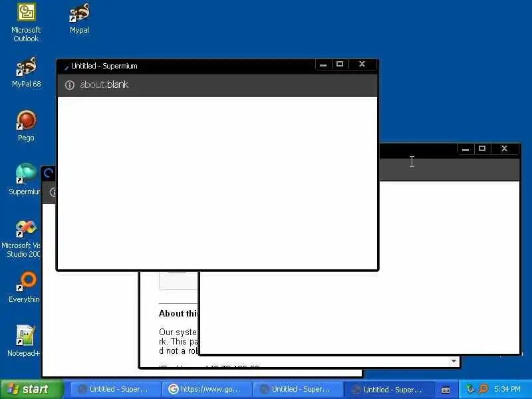The width and height of the screenshot is (532, 399).
Task: Switch to the https://www.go… taskbar button
Action: point(206,390)
